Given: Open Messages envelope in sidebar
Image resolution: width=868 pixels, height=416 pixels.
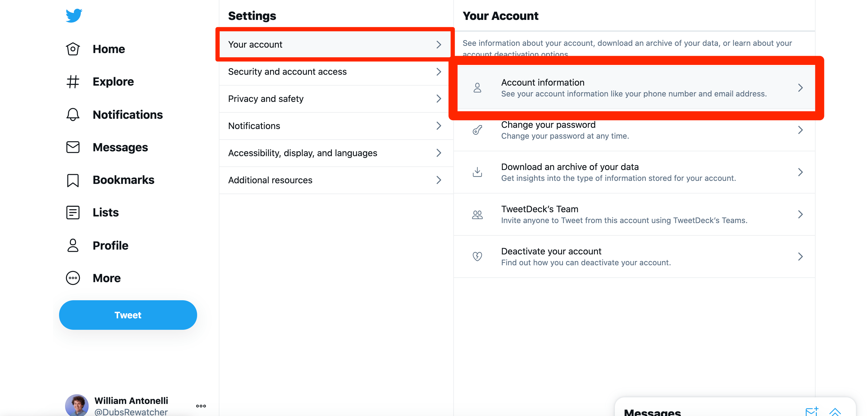Looking at the screenshot, I should tap(73, 147).
